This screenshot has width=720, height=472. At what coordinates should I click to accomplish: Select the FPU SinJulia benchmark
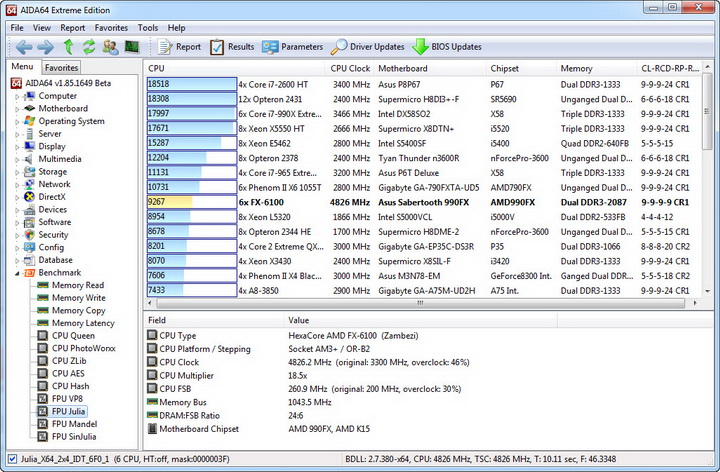(x=74, y=437)
